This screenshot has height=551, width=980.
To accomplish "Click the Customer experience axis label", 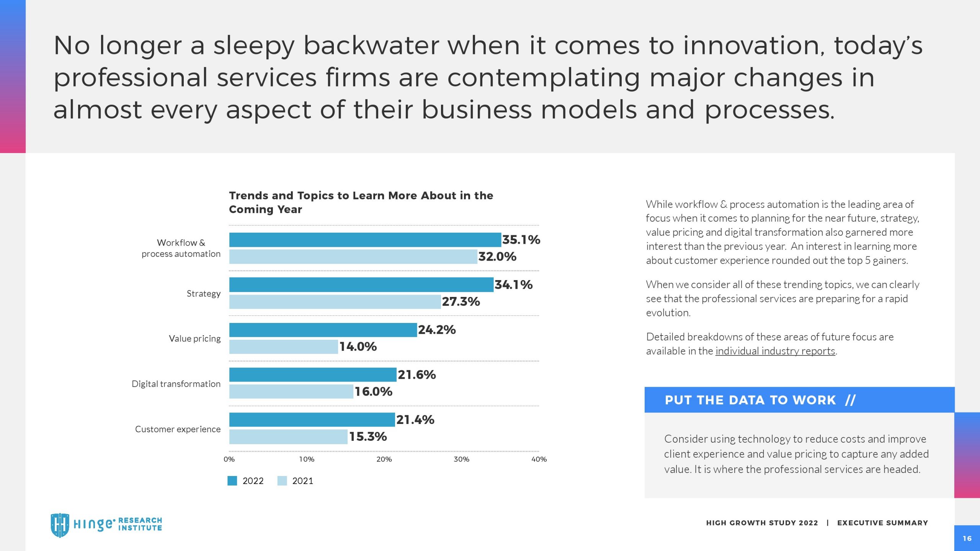I will 178,429.
